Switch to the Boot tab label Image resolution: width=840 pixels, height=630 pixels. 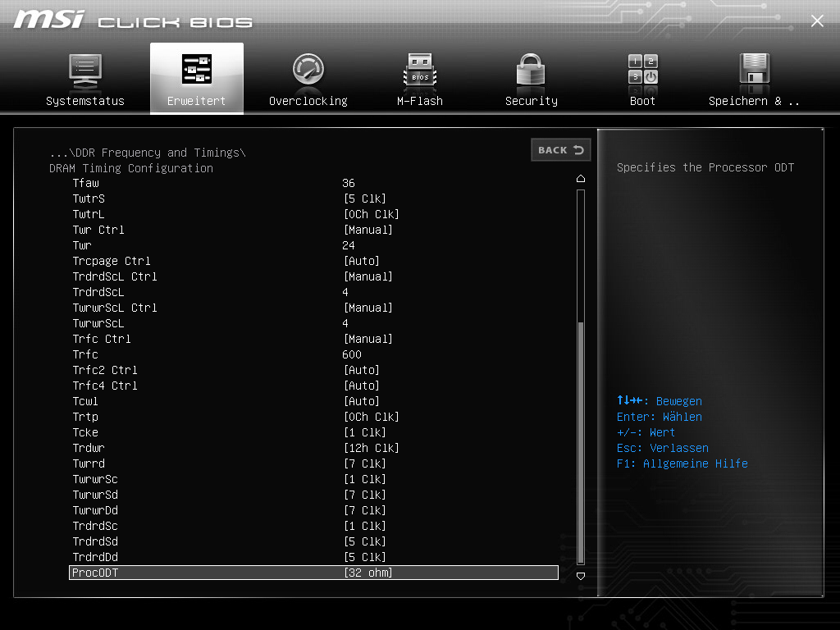pos(642,101)
